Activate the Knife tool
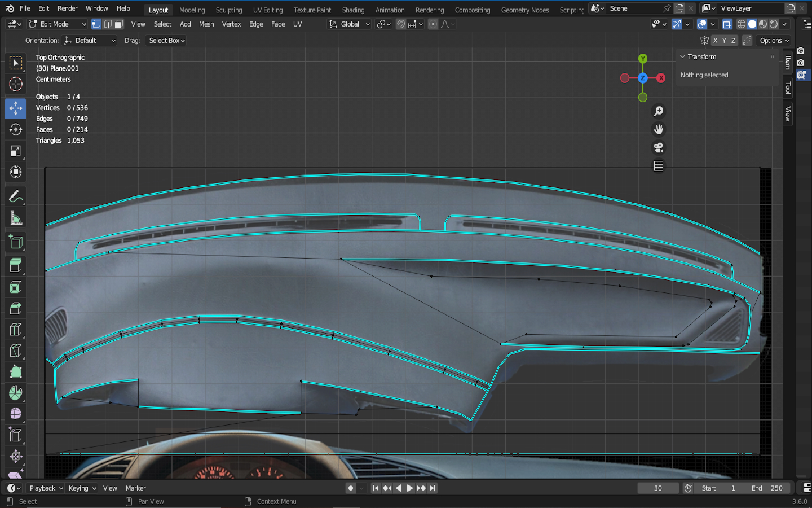 coord(15,351)
